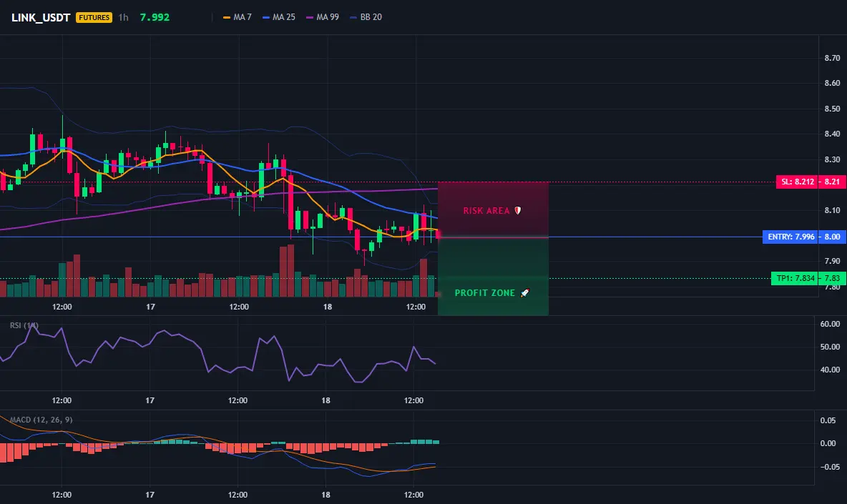
Task: Click the TP1: 7.834 price label
Action: 795,278
